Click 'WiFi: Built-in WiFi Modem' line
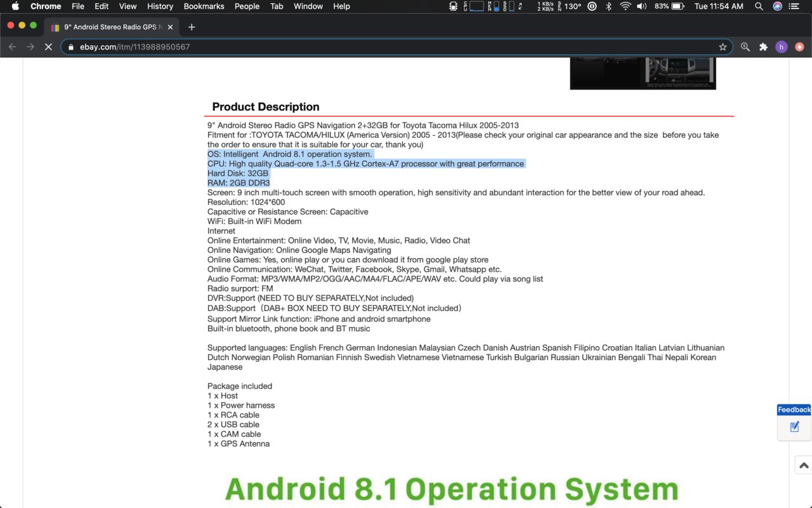This screenshot has width=812, height=508. point(254,221)
